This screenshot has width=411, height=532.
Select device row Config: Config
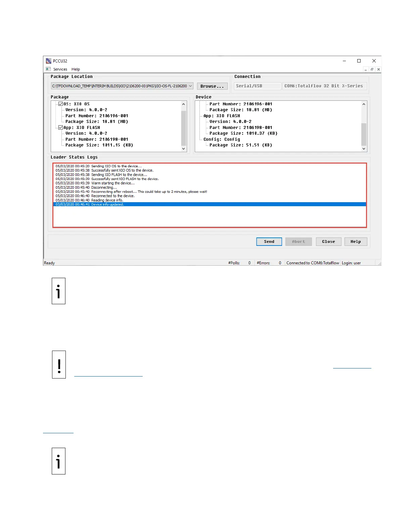[222, 139]
